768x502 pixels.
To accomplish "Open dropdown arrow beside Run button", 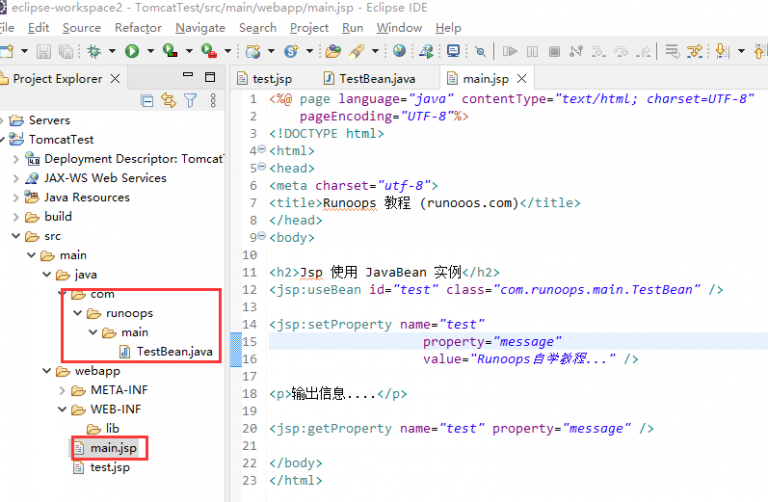I will click(150, 51).
